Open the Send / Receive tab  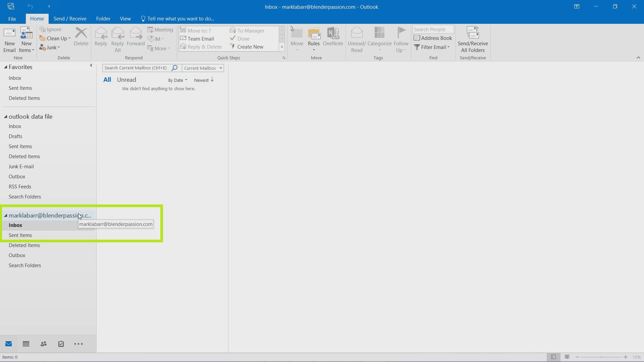(70, 19)
